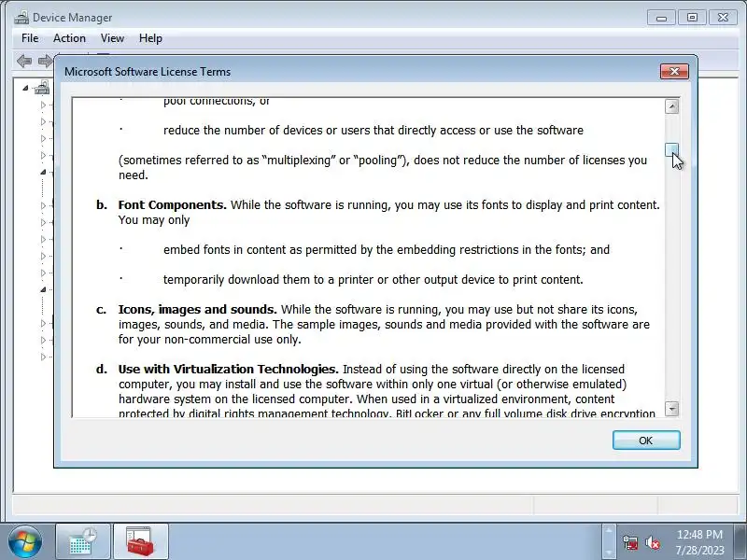Open the File menu in Device Manager

pos(30,38)
